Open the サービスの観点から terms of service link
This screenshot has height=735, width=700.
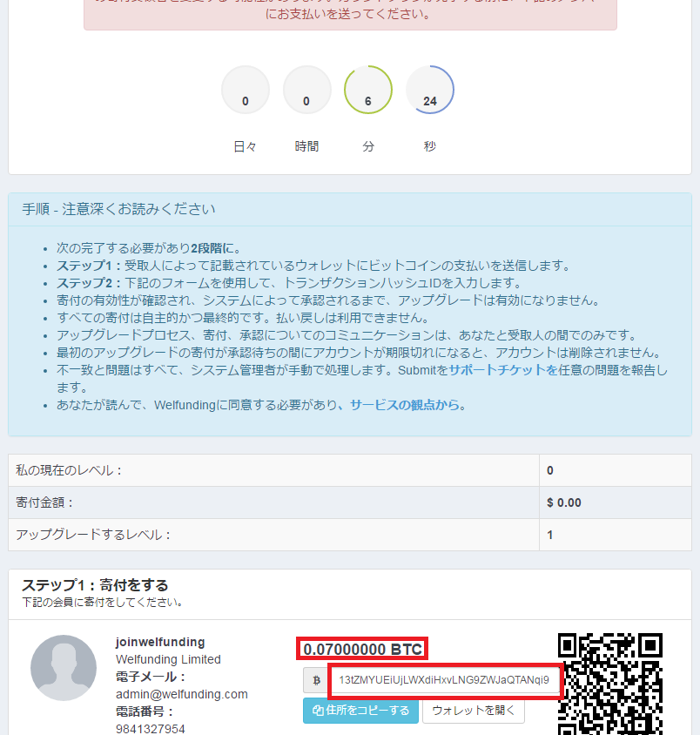404,405
